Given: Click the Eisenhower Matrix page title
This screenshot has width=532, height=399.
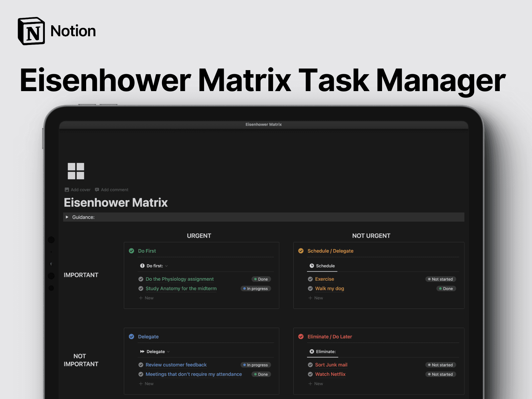Looking at the screenshot, I should point(116,202).
